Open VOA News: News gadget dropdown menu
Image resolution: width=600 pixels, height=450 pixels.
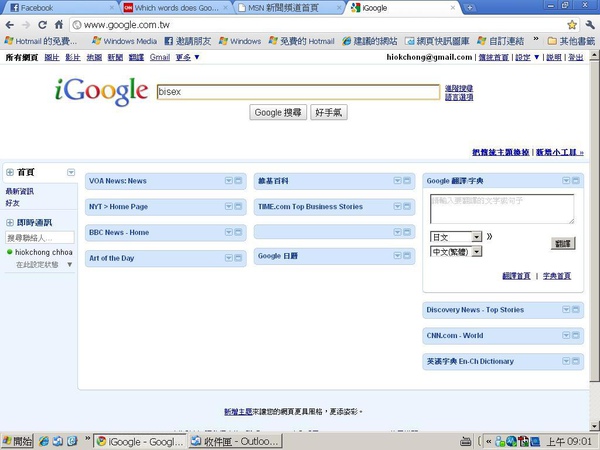tap(229, 181)
